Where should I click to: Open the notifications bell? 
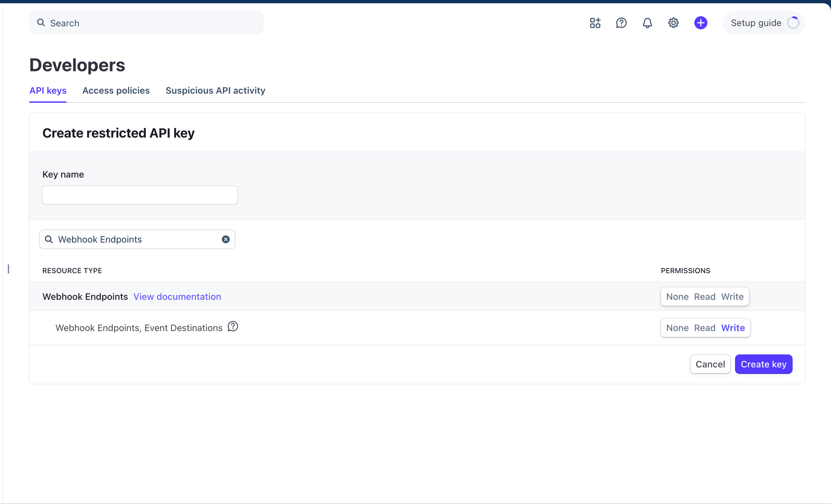pyautogui.click(x=647, y=23)
